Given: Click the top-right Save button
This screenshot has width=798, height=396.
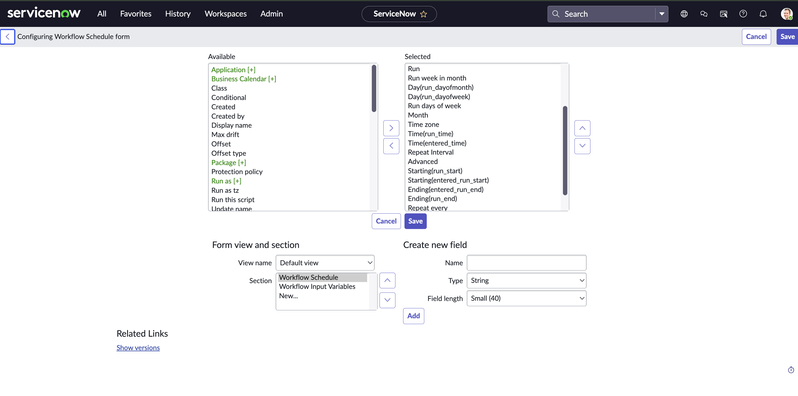Looking at the screenshot, I should click(787, 37).
